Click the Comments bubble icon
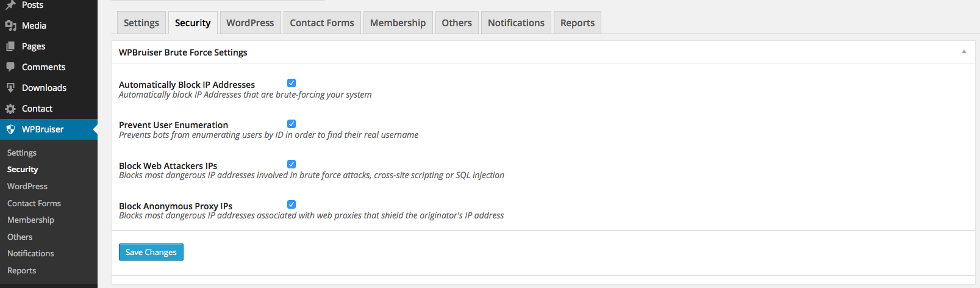This screenshot has height=288, width=980. pos(10,67)
